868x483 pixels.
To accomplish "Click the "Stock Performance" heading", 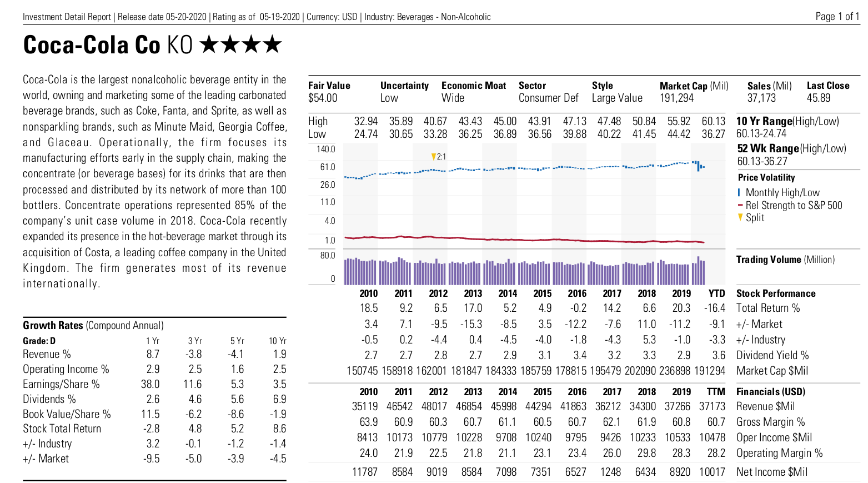I will pos(776,293).
